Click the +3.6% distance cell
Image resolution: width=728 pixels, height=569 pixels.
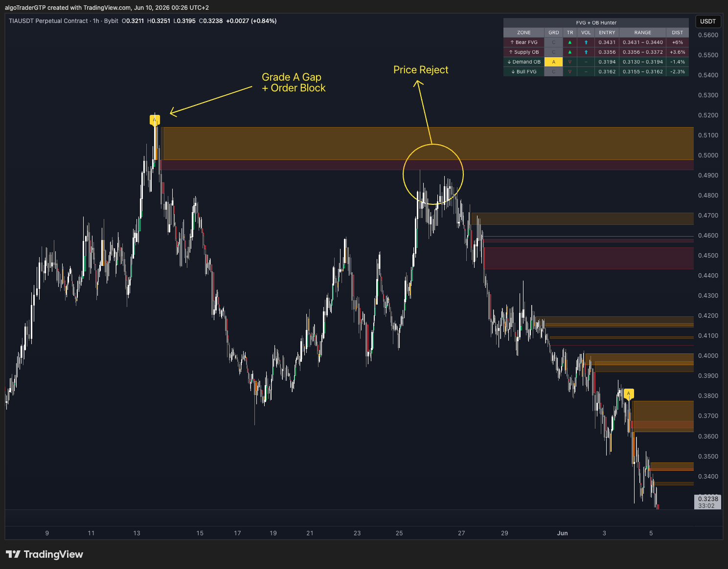[678, 52]
